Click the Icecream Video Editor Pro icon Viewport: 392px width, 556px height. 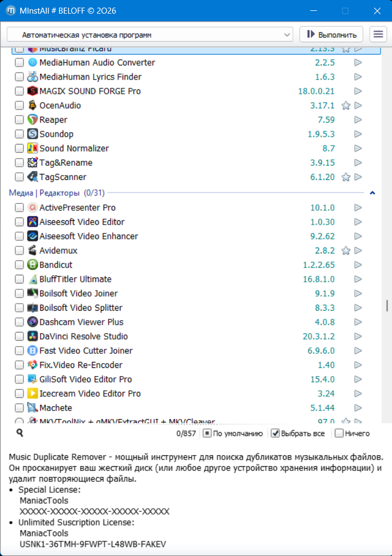click(x=32, y=394)
